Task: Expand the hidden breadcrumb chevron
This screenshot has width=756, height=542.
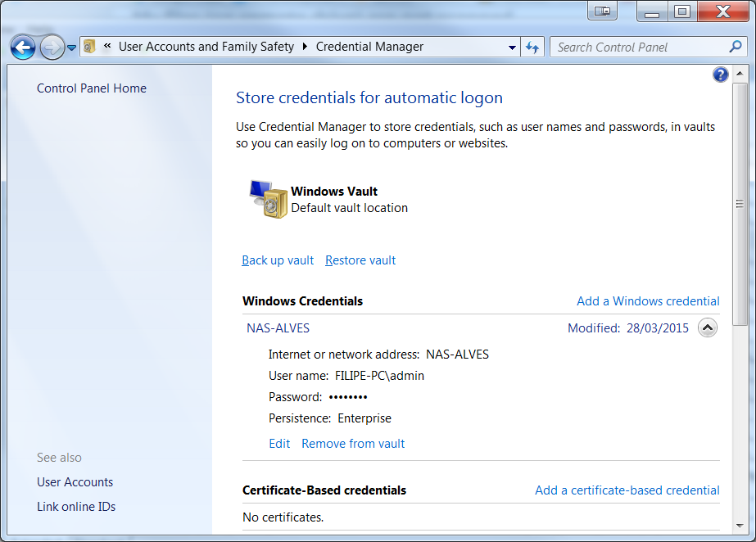Action: point(107,46)
